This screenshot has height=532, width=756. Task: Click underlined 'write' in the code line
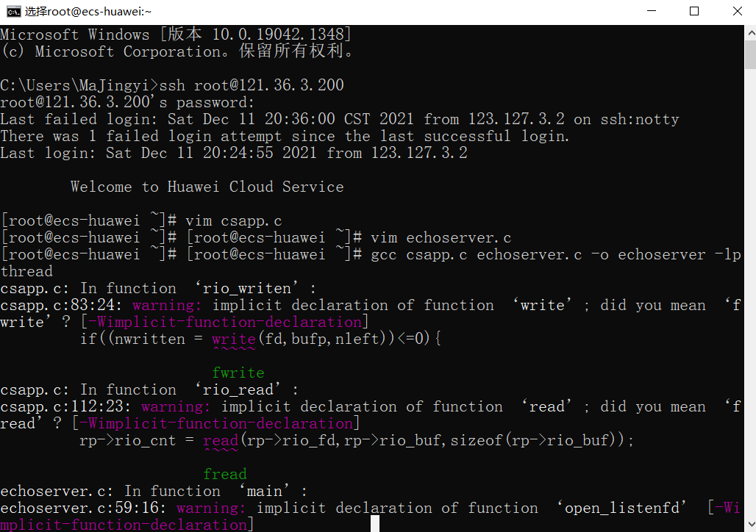click(234, 339)
